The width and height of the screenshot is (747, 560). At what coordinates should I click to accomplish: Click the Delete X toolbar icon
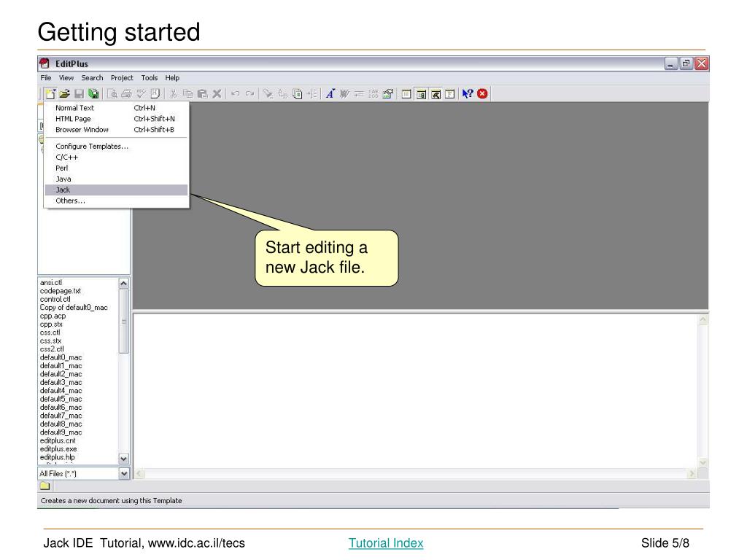[x=217, y=94]
